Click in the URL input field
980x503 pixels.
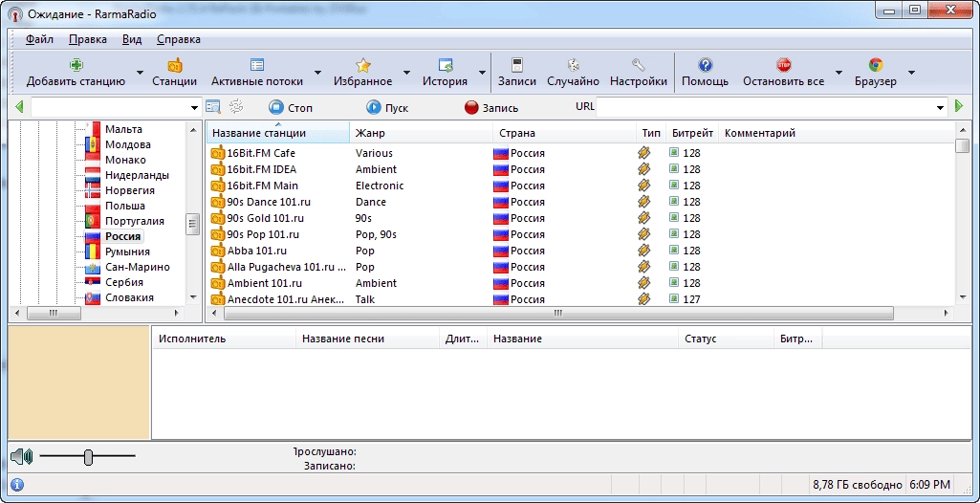coord(766,107)
